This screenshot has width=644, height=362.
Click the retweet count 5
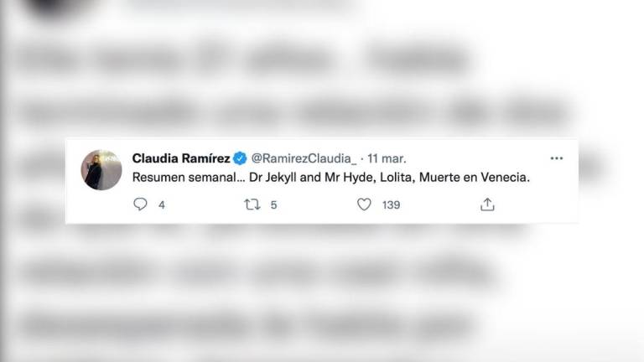tap(273, 204)
